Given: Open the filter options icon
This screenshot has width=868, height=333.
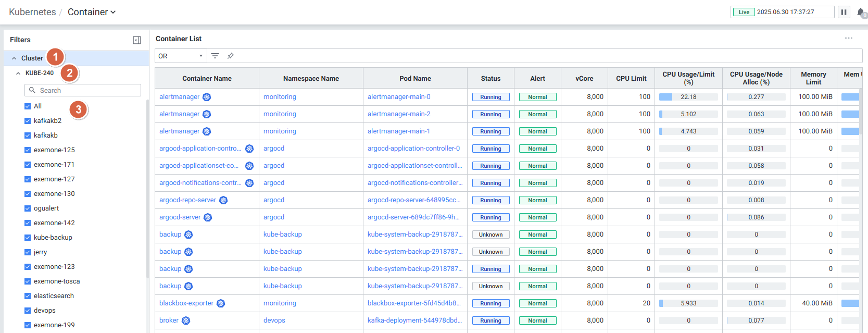Looking at the screenshot, I should (x=215, y=56).
